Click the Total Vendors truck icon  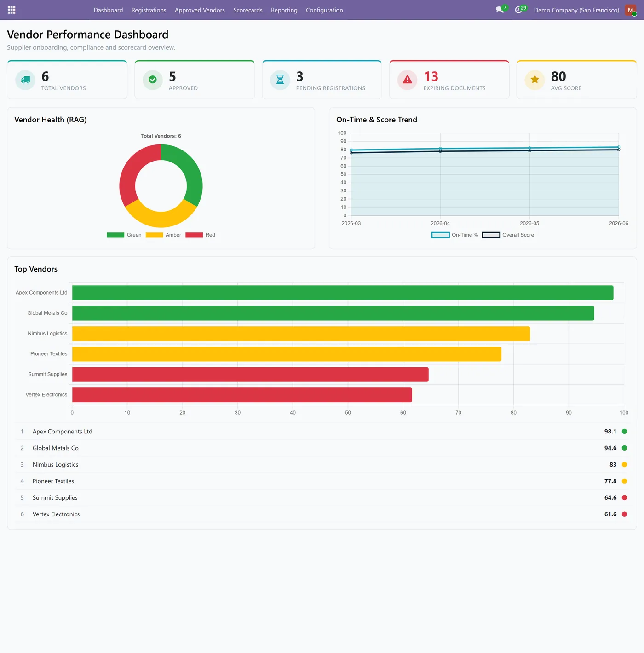pyautogui.click(x=25, y=80)
